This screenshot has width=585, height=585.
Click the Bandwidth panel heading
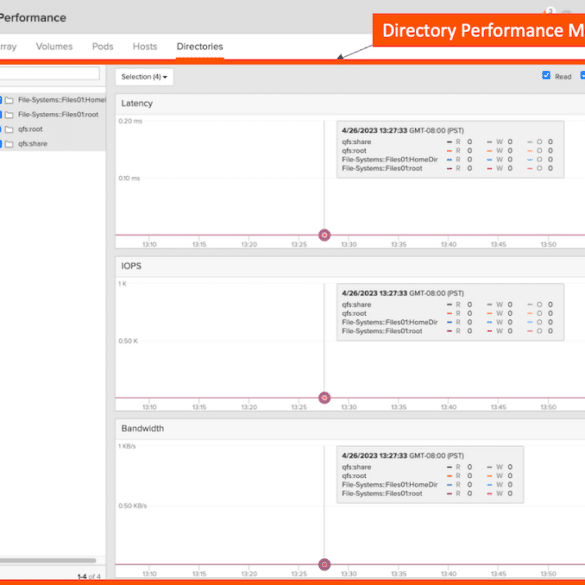[143, 428]
